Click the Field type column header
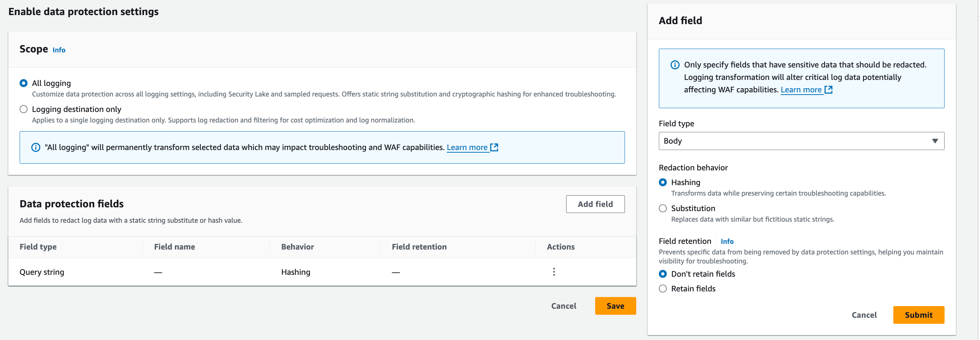 (x=38, y=247)
